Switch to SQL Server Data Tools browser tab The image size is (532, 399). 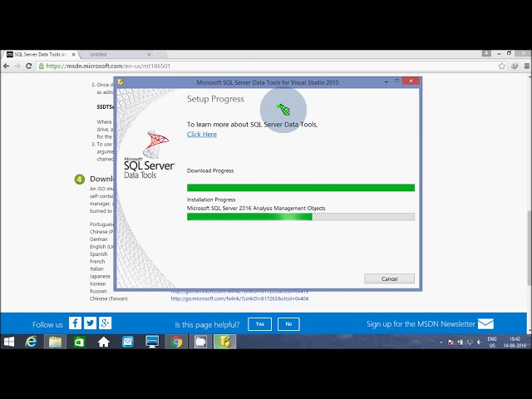pyautogui.click(x=40, y=54)
